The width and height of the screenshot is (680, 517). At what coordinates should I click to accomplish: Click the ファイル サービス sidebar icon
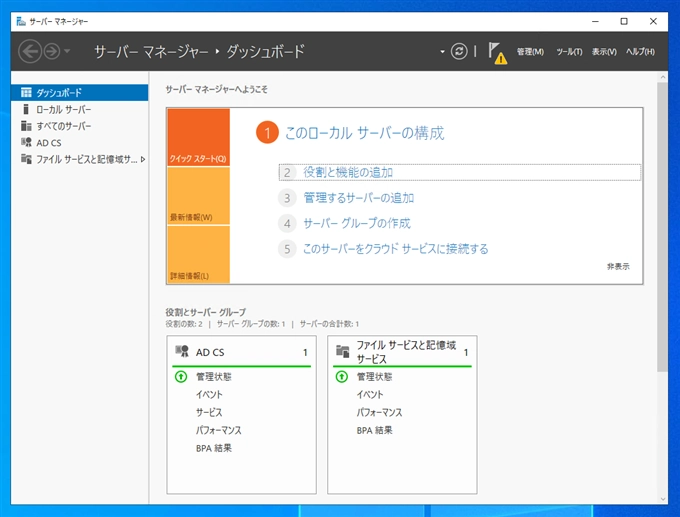coord(26,159)
